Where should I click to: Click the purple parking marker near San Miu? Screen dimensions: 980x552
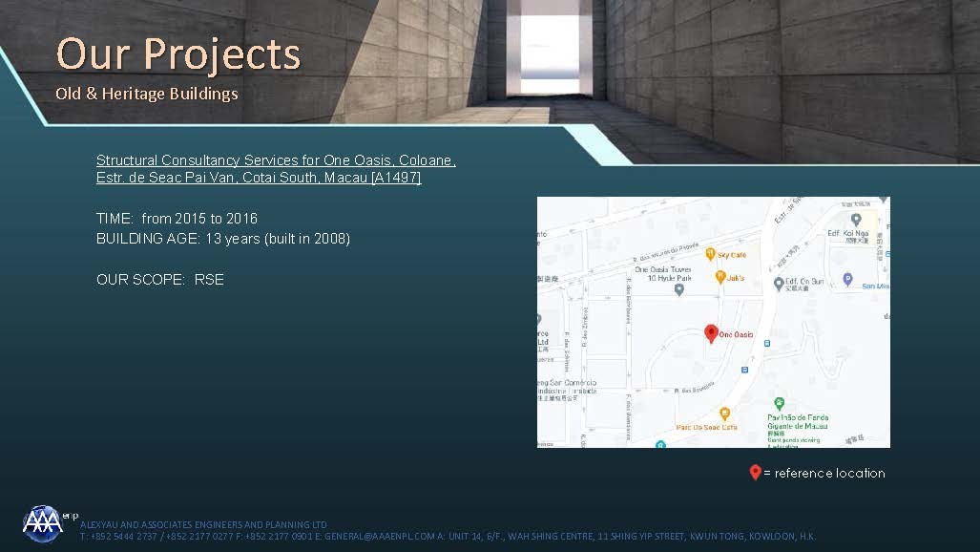[x=847, y=279]
